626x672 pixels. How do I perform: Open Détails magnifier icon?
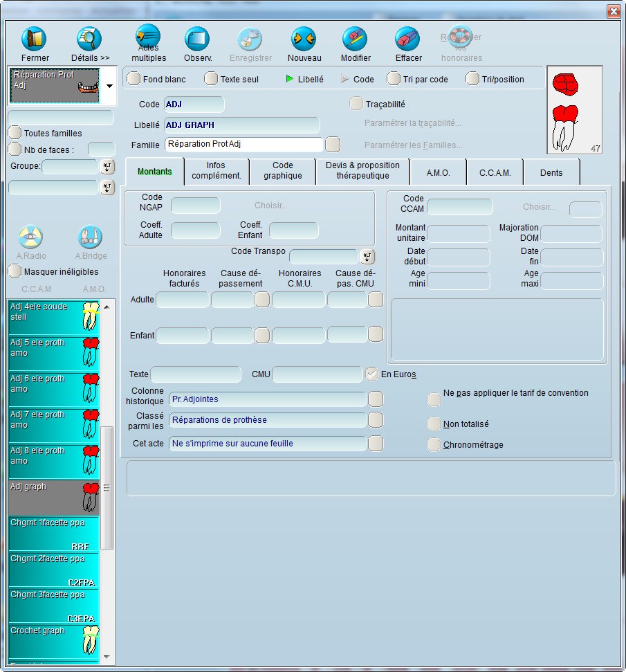point(90,39)
